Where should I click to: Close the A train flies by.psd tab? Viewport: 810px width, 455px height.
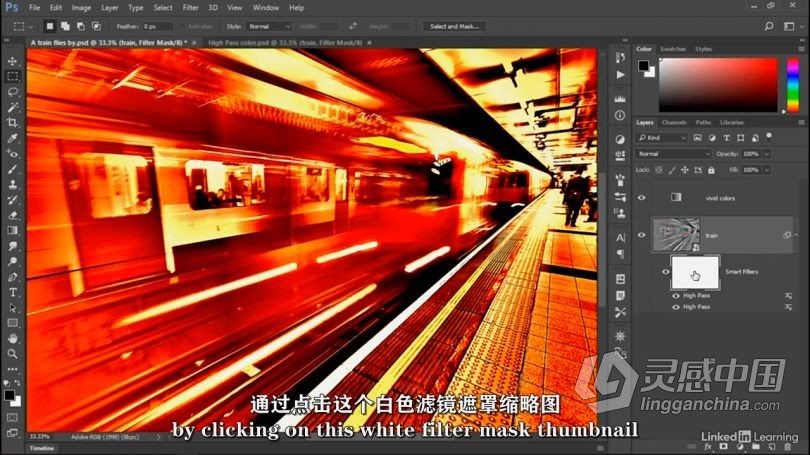[194, 42]
